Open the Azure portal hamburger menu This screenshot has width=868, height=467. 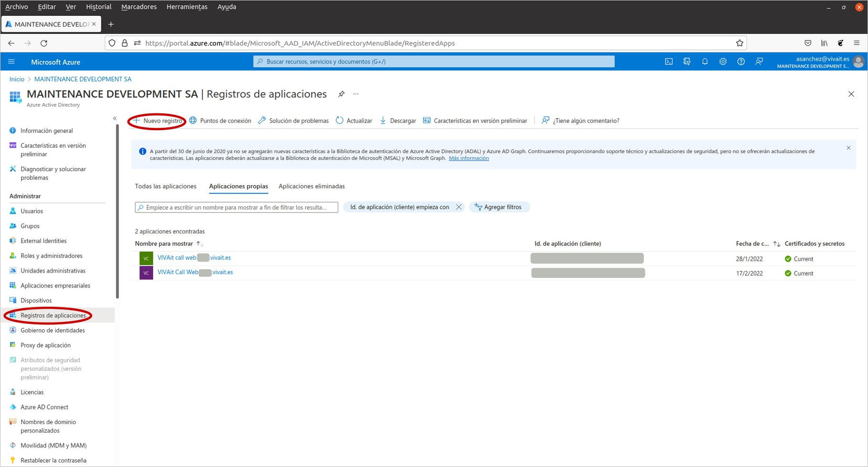coord(11,61)
